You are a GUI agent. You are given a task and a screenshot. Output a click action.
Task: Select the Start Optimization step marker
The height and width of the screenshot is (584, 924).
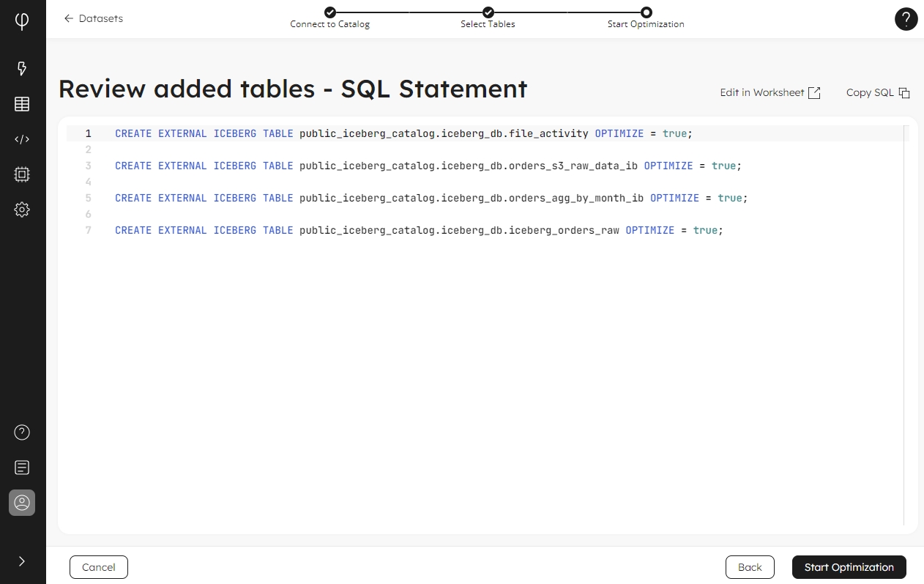[646, 12]
